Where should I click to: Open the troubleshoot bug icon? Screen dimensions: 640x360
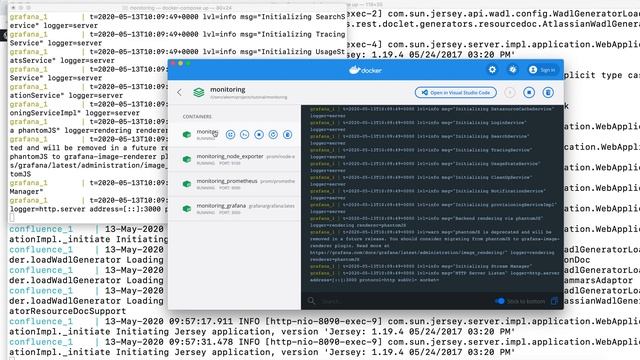click(x=512, y=70)
